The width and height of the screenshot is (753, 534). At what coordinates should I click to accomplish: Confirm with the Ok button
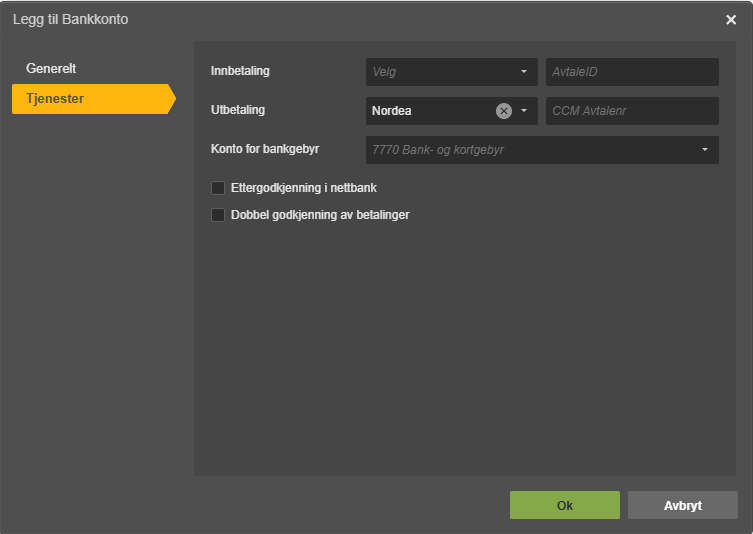[565, 505]
